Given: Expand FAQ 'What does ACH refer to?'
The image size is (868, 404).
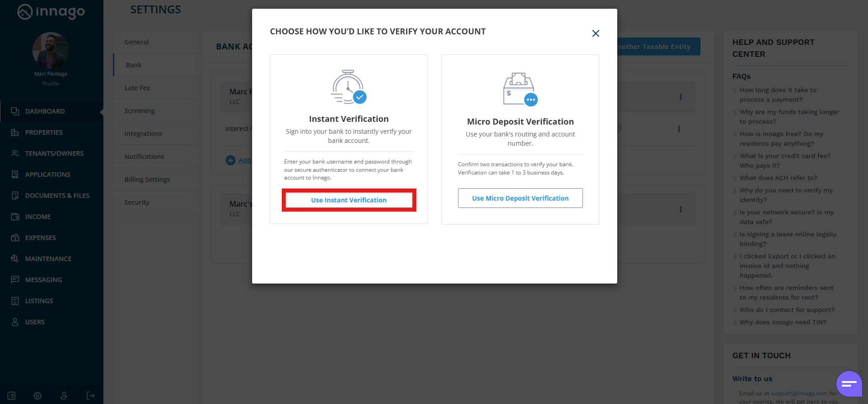Looking at the screenshot, I should pos(778,178).
